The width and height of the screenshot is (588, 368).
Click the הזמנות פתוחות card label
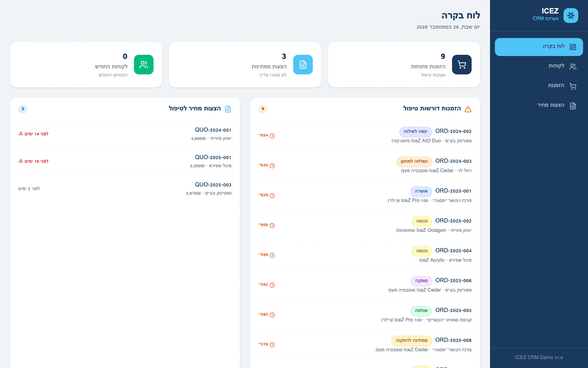tap(428, 66)
